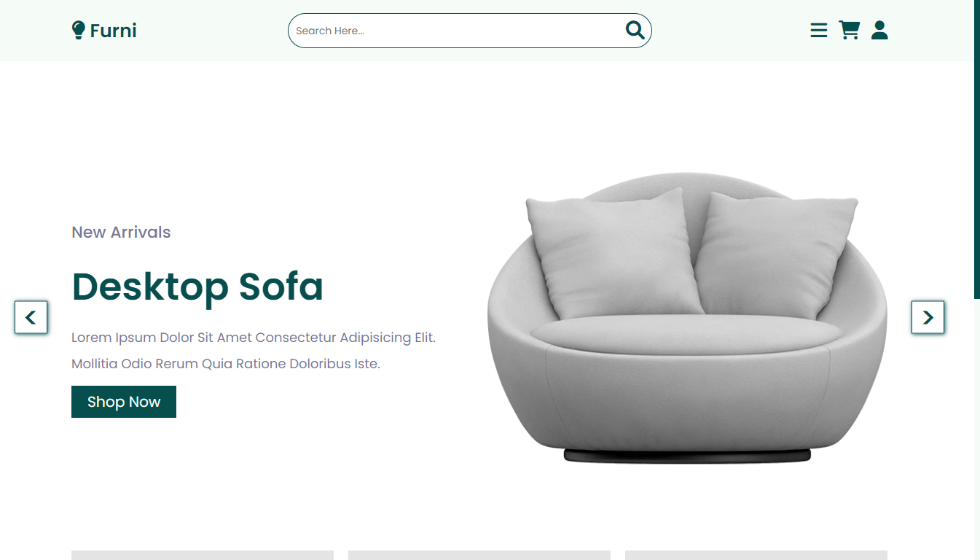Image resolution: width=980 pixels, height=560 pixels.
Task: Click the scrollbar track below the thumb
Action: click(x=977, y=429)
